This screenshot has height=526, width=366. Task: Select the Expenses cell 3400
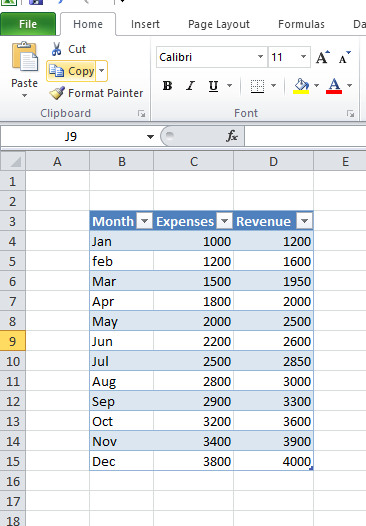[x=194, y=441]
